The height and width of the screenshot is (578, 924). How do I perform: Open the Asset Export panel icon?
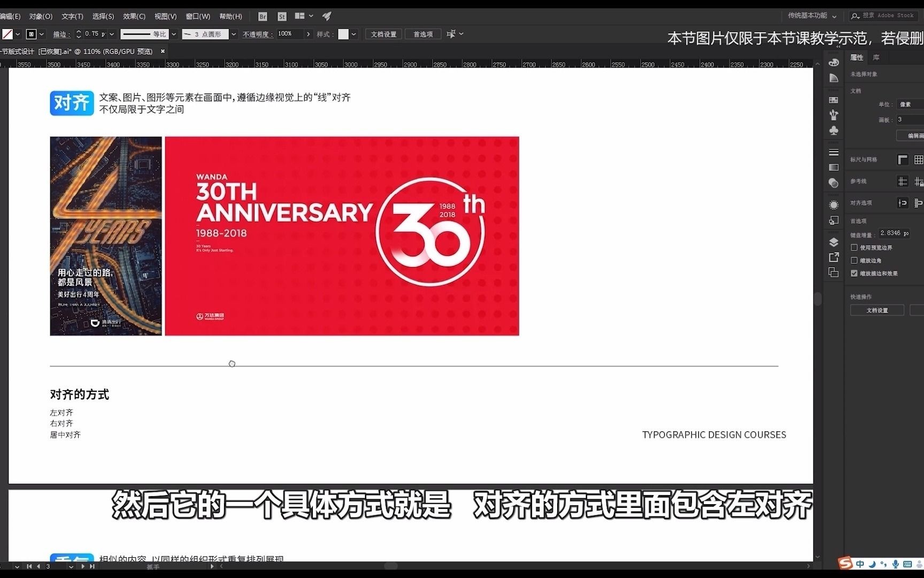pyautogui.click(x=833, y=257)
